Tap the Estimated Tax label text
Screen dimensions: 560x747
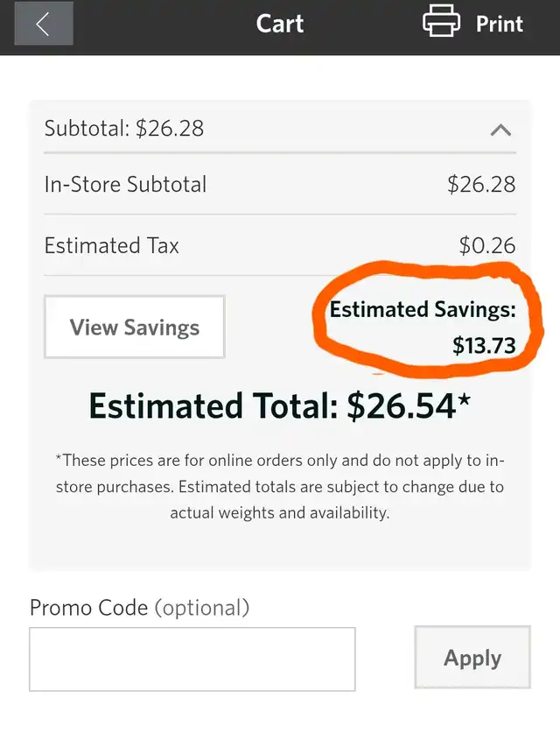coord(111,246)
